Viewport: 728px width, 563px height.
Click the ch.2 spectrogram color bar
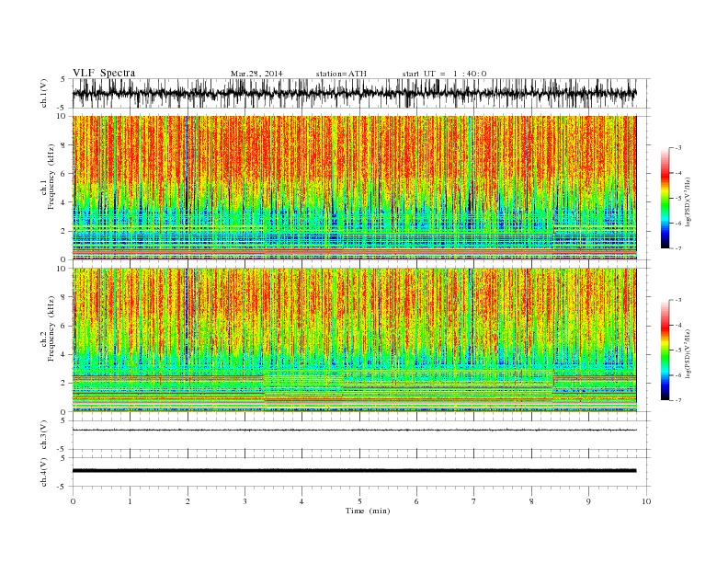[665, 350]
